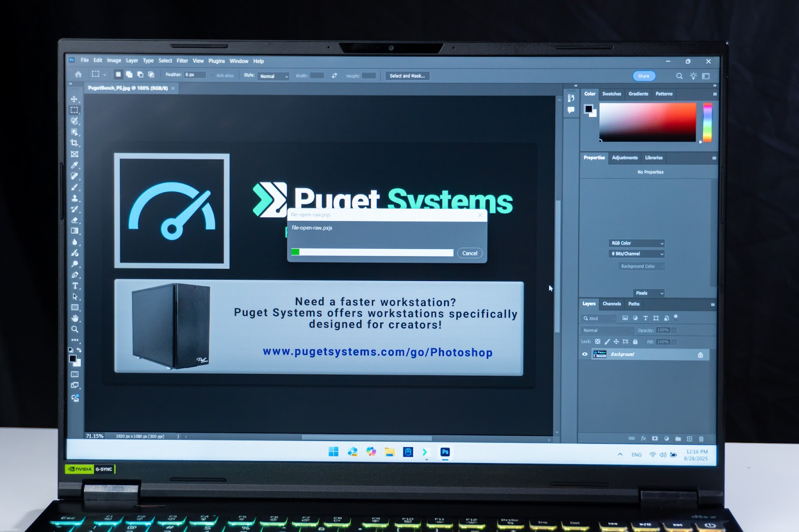
Task: Select the Move tool
Action: coord(74,99)
